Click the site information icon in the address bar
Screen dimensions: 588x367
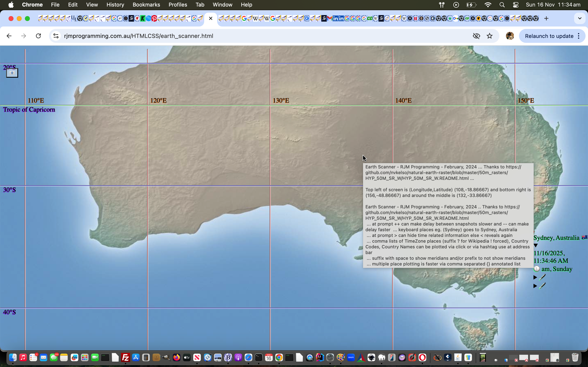pos(56,36)
